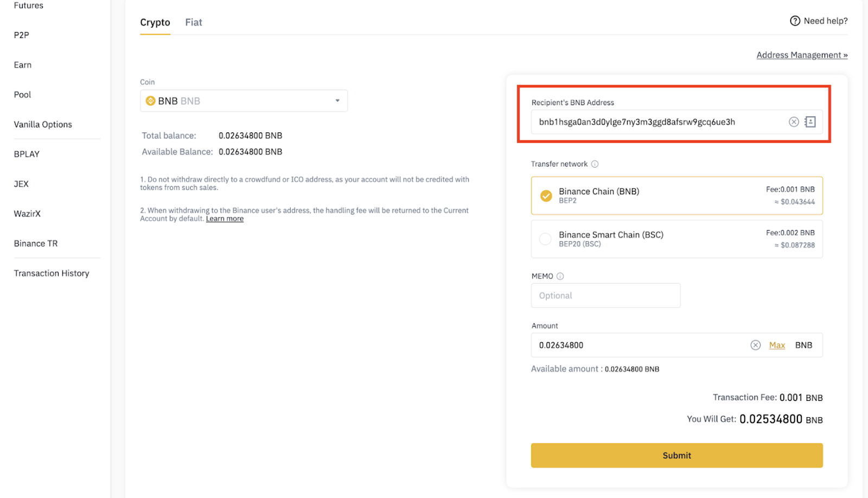Click the Transfer network info icon
Image resolution: width=868 pixels, height=498 pixels.
coord(595,164)
